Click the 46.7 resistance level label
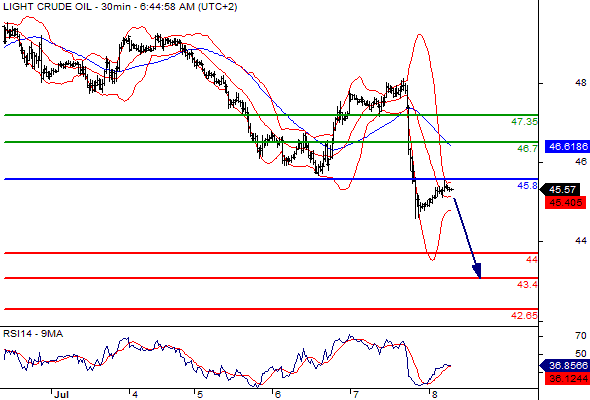This screenshot has width=590, height=400. (x=527, y=149)
